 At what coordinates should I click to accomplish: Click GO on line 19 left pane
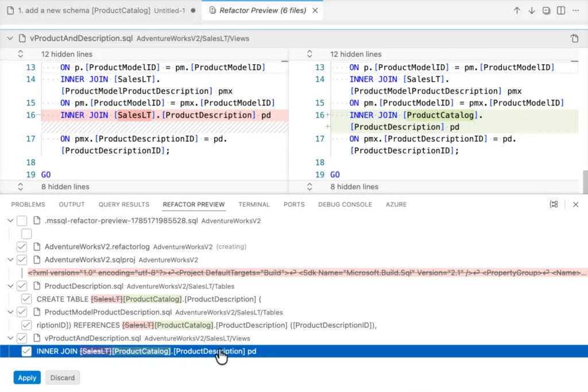(46, 174)
